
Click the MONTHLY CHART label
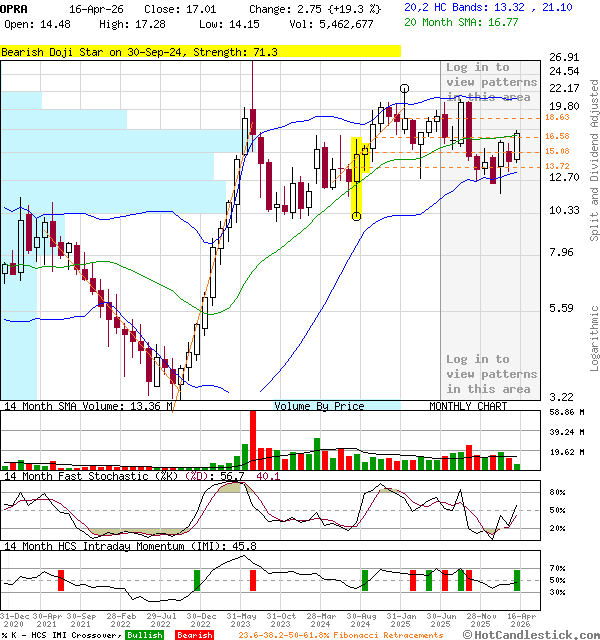[468, 406]
